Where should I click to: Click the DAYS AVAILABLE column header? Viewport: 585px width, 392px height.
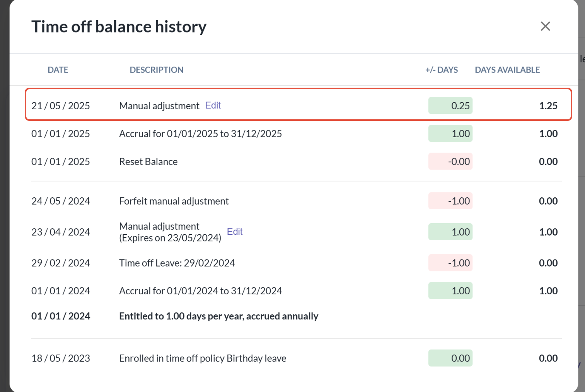(507, 70)
